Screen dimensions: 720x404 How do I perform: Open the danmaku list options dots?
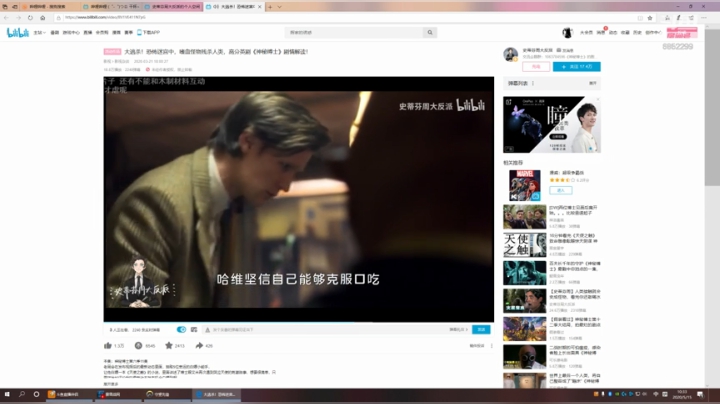coord(533,83)
